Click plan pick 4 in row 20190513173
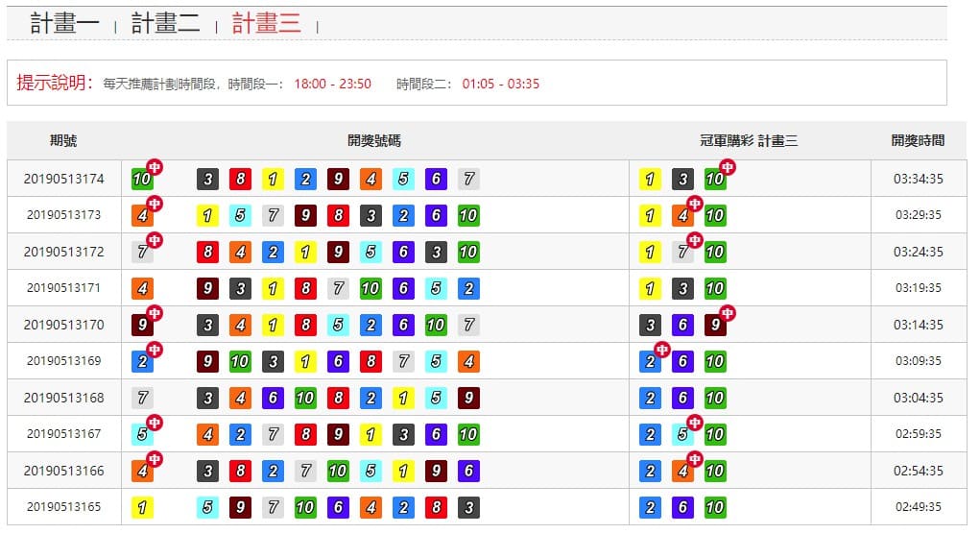Screen dimensions: 980x534 [682, 216]
